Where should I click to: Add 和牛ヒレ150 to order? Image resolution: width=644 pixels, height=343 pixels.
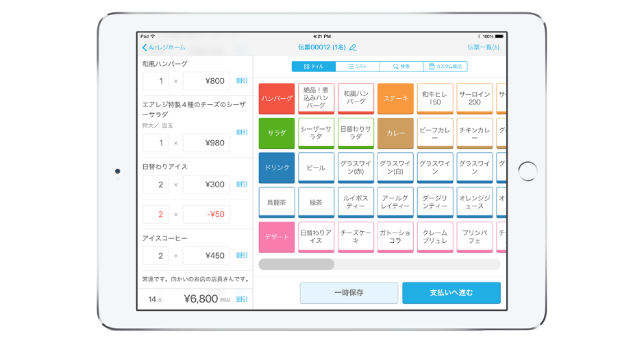point(435,99)
